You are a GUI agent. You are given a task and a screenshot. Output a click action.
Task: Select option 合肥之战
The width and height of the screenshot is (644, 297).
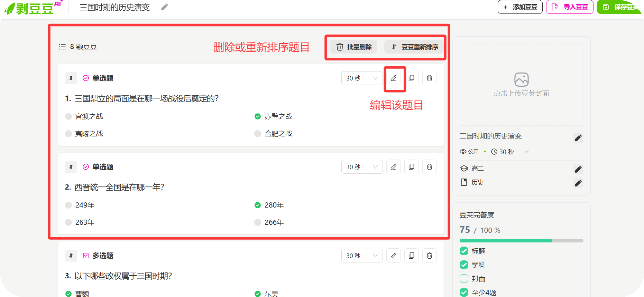click(x=258, y=134)
